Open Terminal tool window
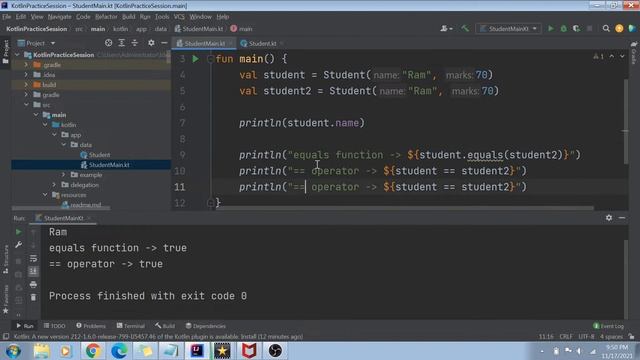 tap(131, 326)
